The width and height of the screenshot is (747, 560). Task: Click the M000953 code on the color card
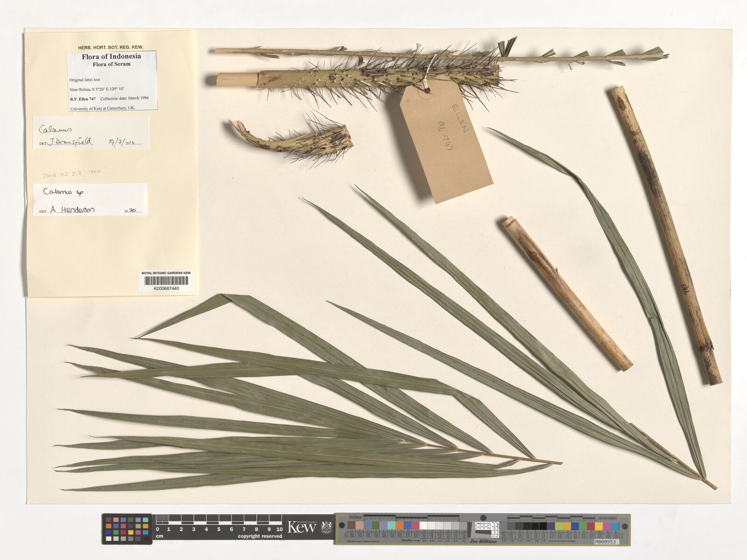[x=606, y=542]
